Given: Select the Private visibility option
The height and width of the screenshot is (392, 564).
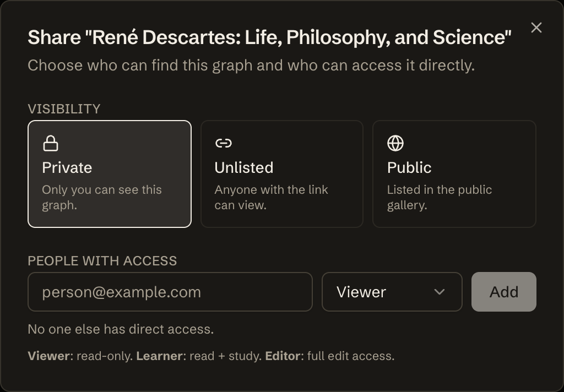Looking at the screenshot, I should coord(110,174).
